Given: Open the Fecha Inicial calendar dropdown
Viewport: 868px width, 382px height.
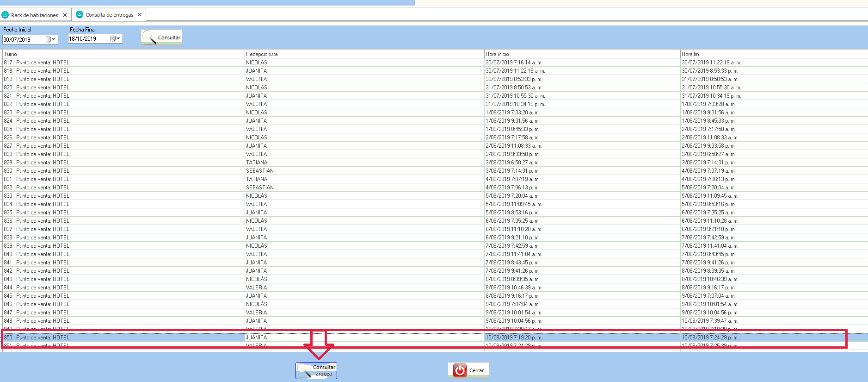Looking at the screenshot, I should 50,40.
